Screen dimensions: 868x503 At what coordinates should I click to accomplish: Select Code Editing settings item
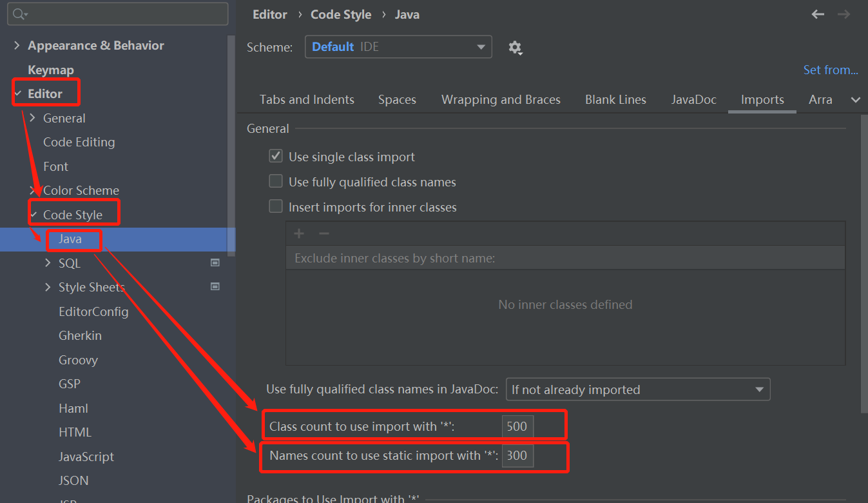(79, 142)
